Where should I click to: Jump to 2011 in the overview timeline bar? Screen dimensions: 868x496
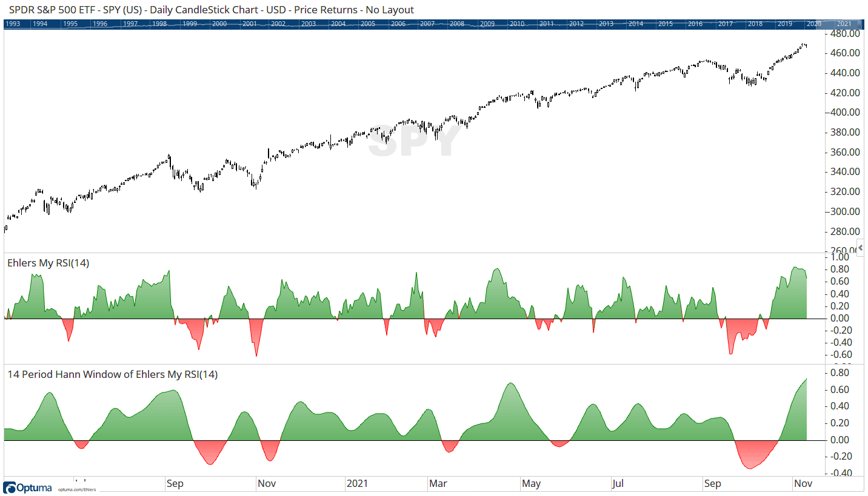pyautogui.click(x=546, y=24)
